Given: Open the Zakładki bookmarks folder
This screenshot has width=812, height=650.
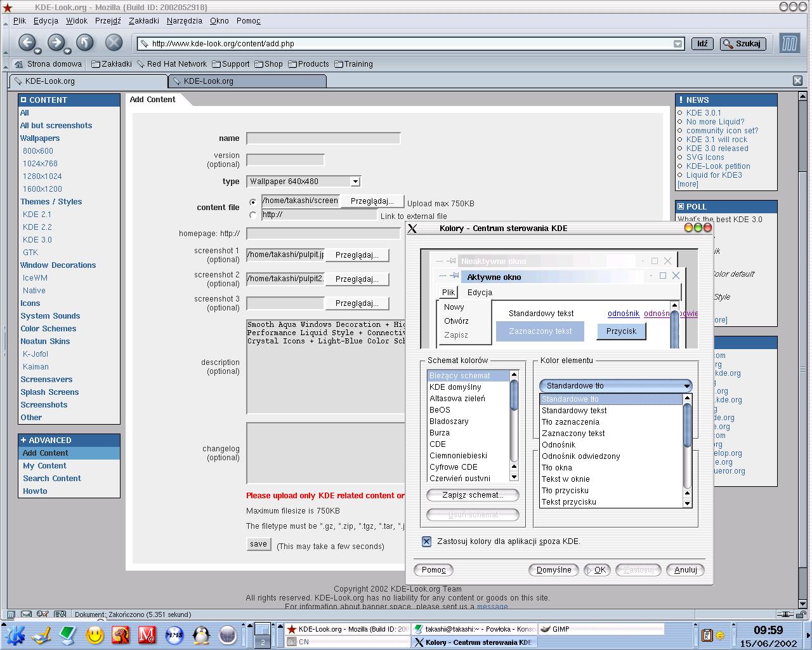Looking at the screenshot, I should pos(111,64).
